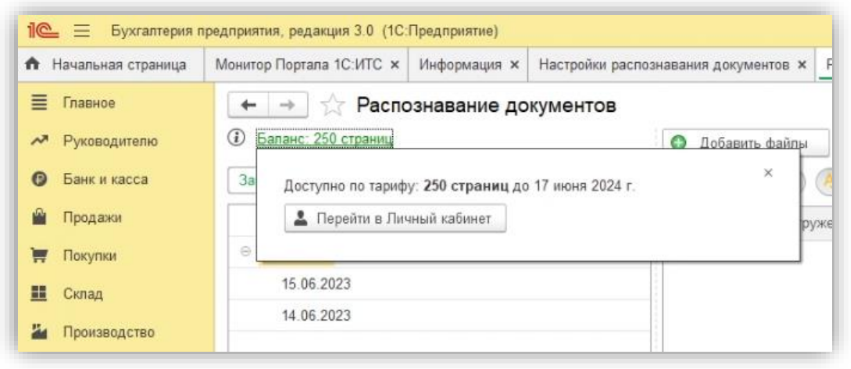
Task: Add page to favorites with star
Action: click(x=332, y=106)
